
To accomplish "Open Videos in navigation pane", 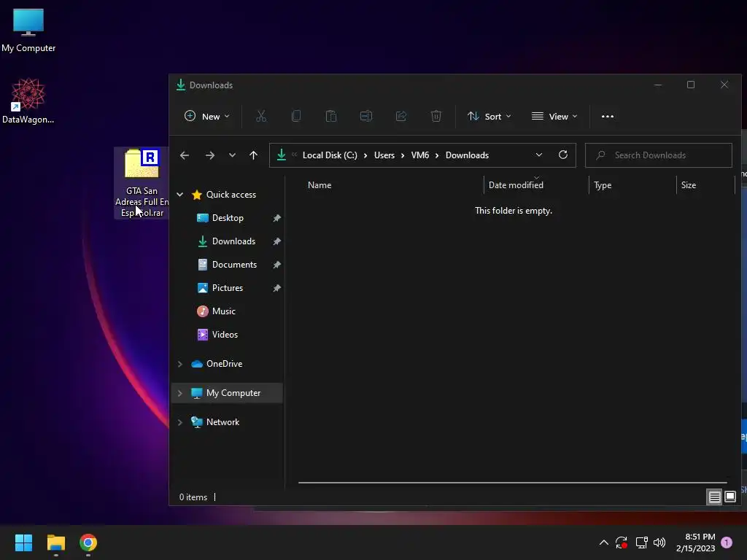I will (225, 335).
